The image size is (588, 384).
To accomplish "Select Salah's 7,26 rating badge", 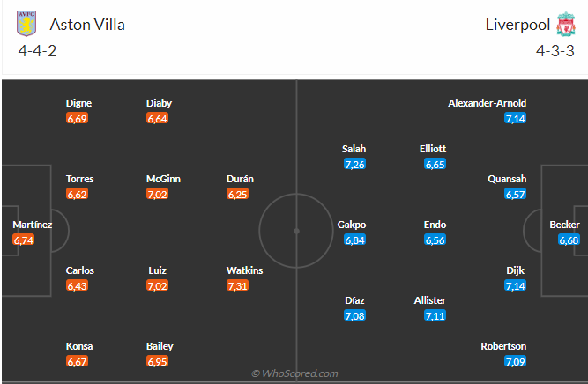I will tap(354, 164).
